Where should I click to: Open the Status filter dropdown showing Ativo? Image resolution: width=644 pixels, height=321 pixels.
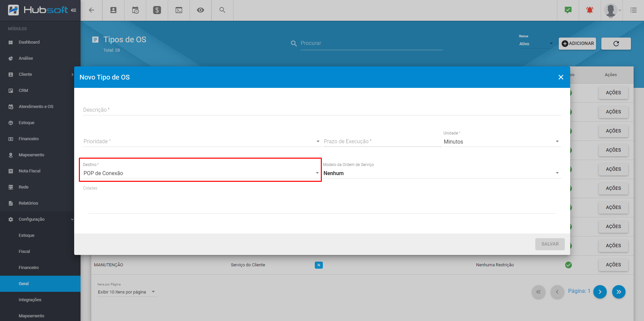point(536,44)
